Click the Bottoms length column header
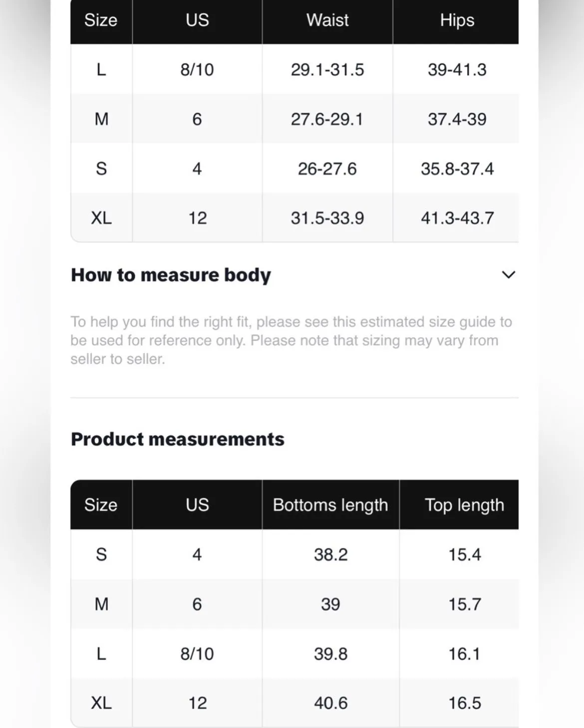 point(330,505)
